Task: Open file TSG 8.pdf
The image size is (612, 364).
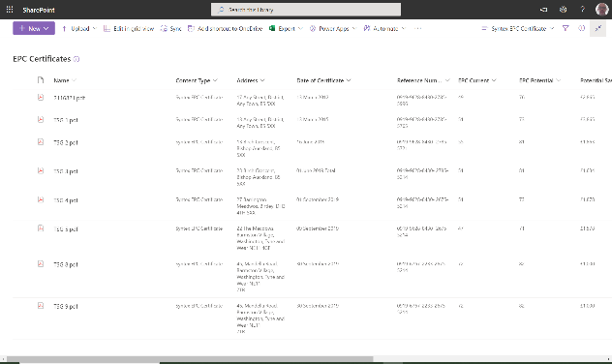Action: 66,264
